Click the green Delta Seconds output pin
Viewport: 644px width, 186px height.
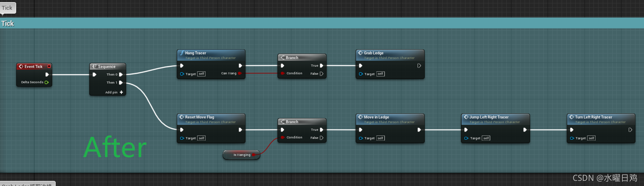click(x=46, y=82)
